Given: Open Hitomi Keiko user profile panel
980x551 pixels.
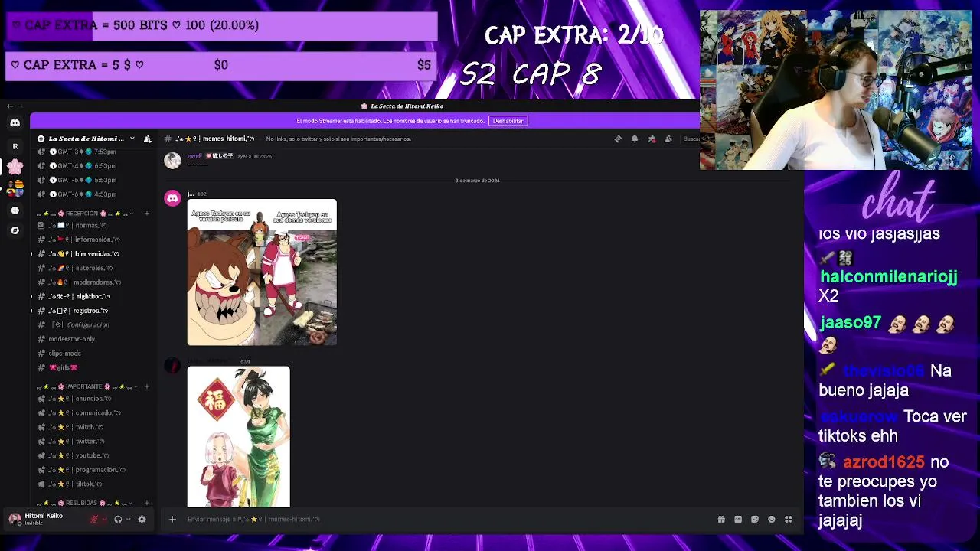Looking at the screenshot, I should (44, 519).
